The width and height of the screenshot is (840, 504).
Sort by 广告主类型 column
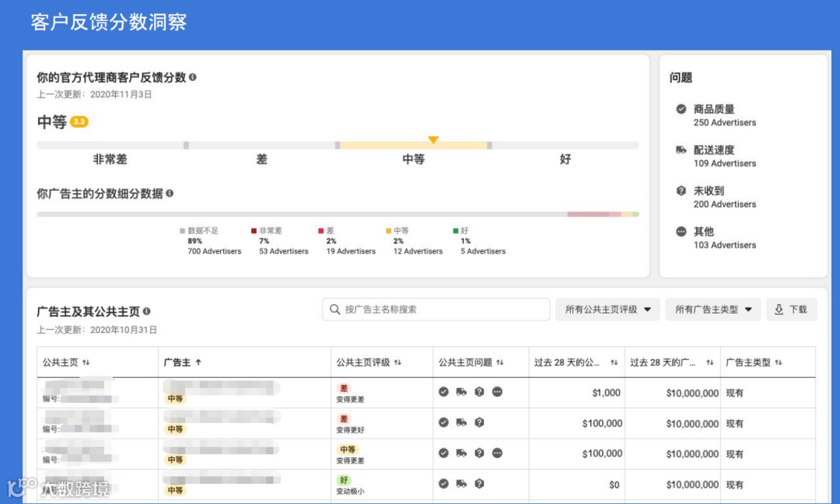pyautogui.click(x=779, y=362)
